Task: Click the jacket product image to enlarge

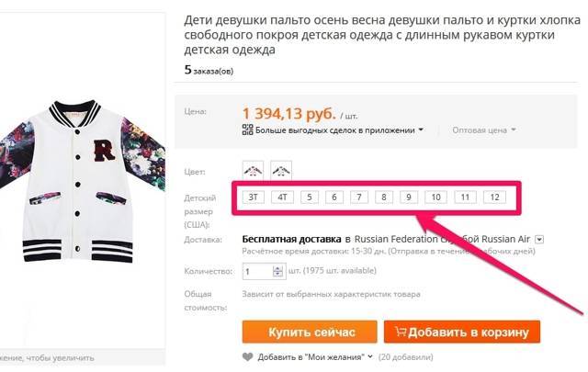Action: pos(82,181)
